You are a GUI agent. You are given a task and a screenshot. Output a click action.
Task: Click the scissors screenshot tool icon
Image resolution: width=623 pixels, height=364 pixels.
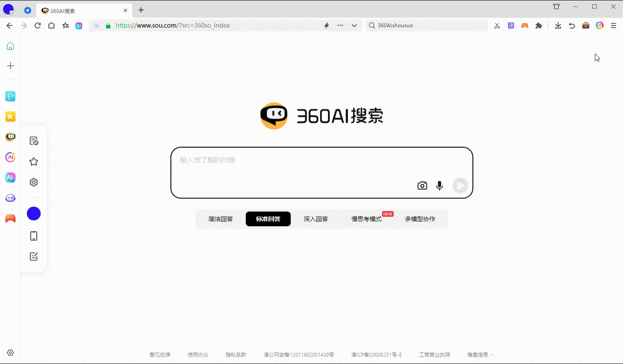(497, 26)
